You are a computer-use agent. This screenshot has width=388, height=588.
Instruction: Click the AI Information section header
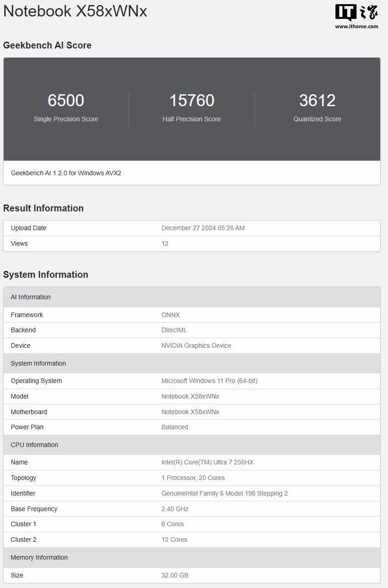[31, 297]
